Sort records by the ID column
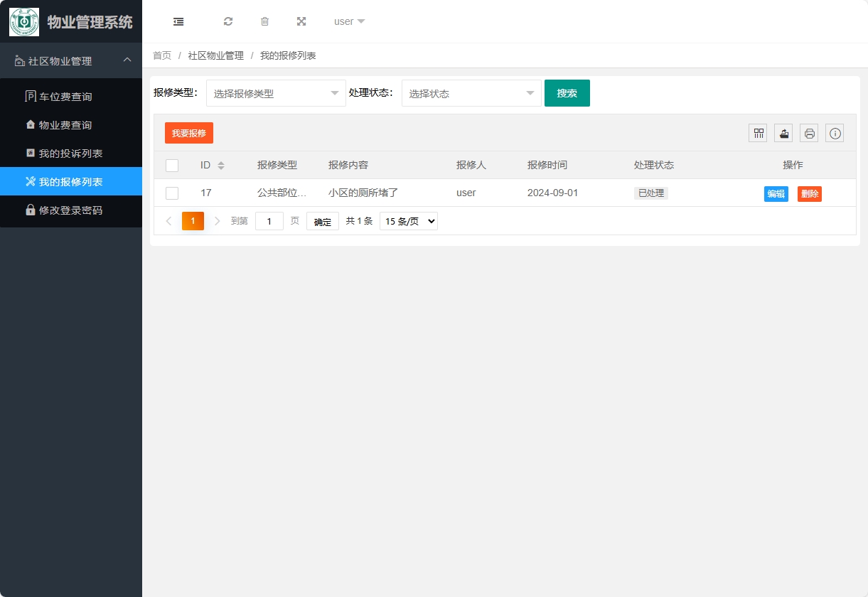Image resolution: width=868 pixels, height=597 pixels. click(221, 165)
